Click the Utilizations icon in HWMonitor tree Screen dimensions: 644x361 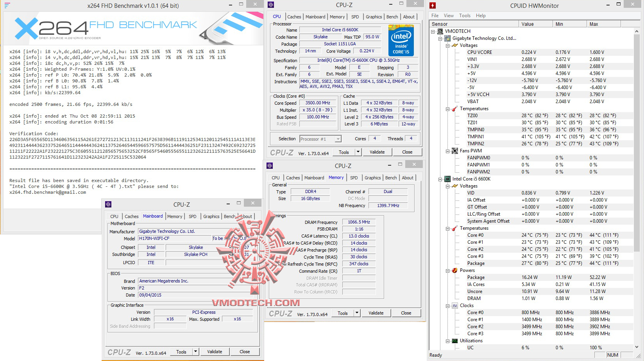[455, 341]
